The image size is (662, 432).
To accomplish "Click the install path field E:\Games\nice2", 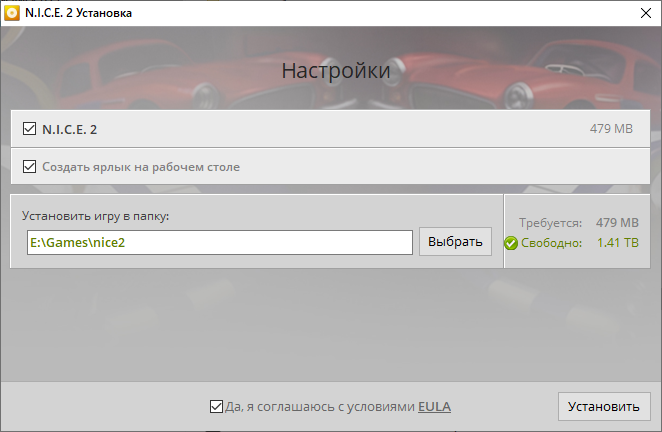I will [220, 242].
